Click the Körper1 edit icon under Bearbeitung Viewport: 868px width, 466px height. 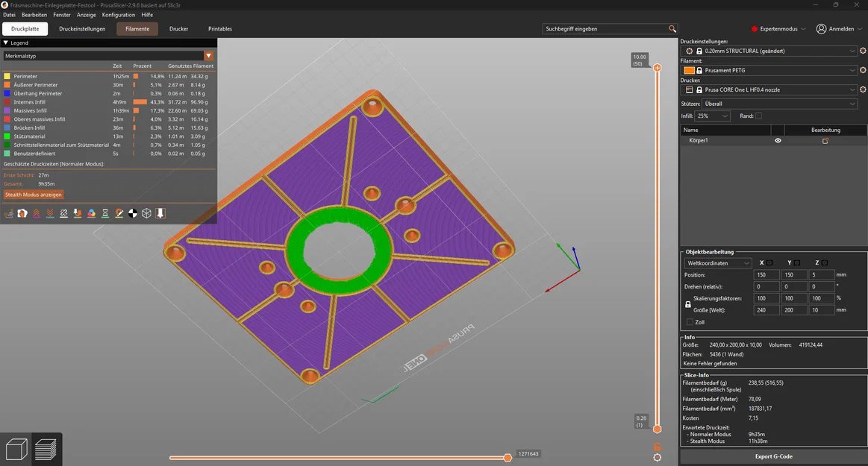pos(825,141)
